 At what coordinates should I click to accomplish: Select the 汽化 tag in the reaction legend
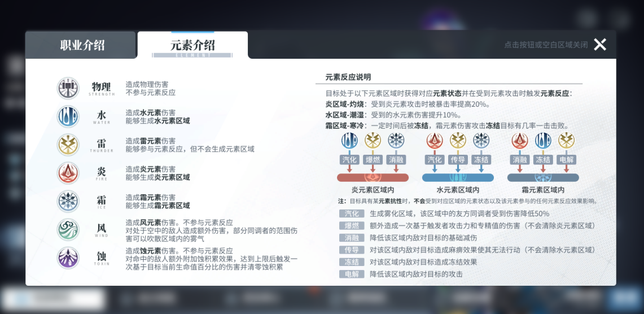pyautogui.click(x=352, y=213)
